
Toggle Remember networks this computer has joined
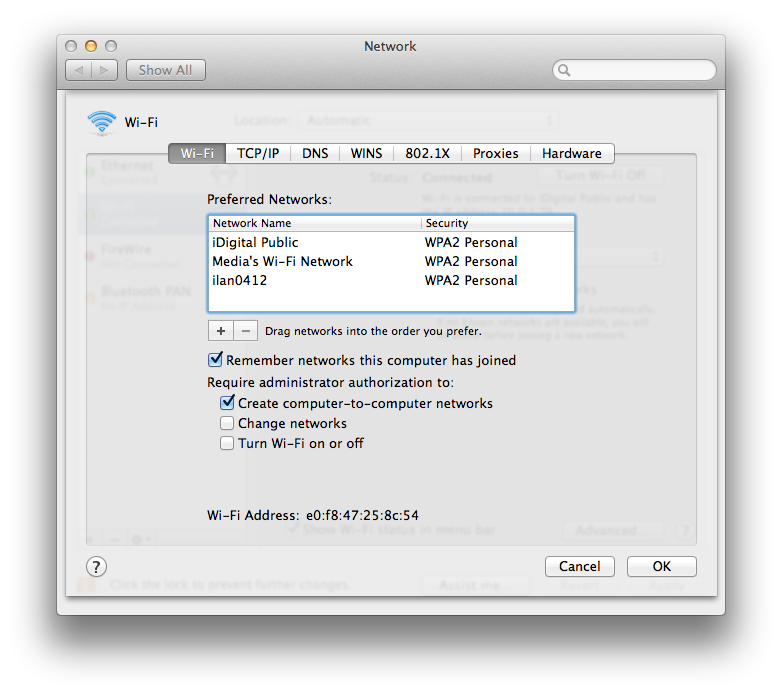pos(215,359)
